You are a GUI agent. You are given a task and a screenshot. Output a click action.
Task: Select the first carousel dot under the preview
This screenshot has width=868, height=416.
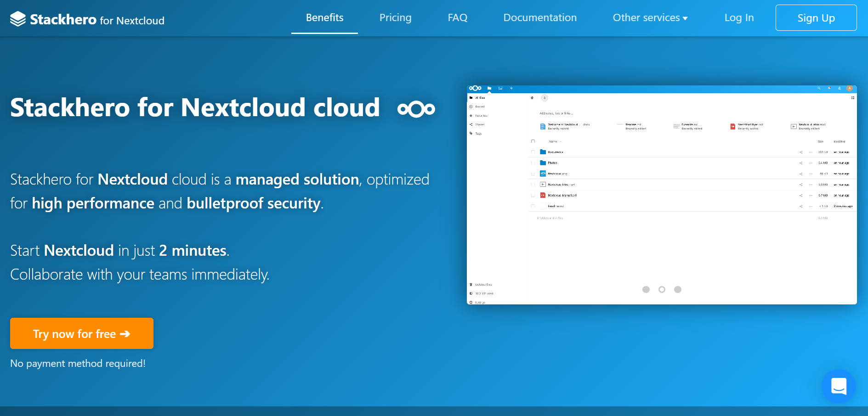click(x=646, y=289)
